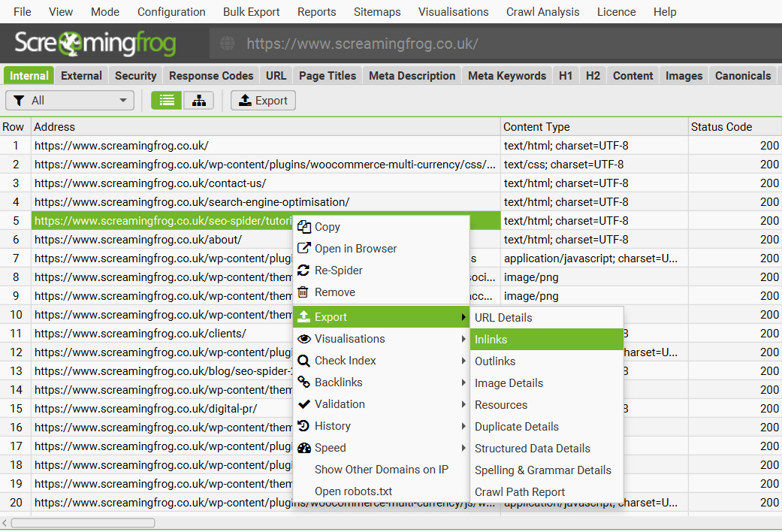Screen dimensions: 782x532
Task: Click the Backlinks chain icon
Action: pos(303,382)
